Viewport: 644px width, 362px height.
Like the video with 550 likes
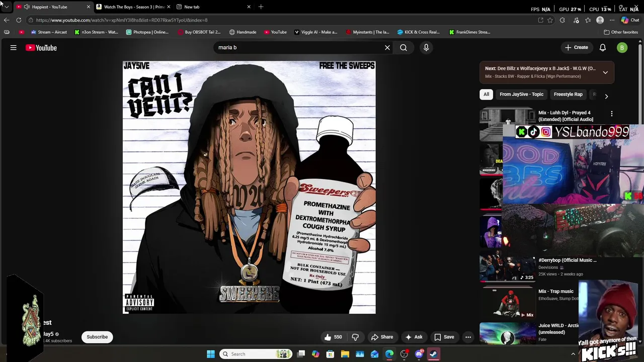[333, 337]
